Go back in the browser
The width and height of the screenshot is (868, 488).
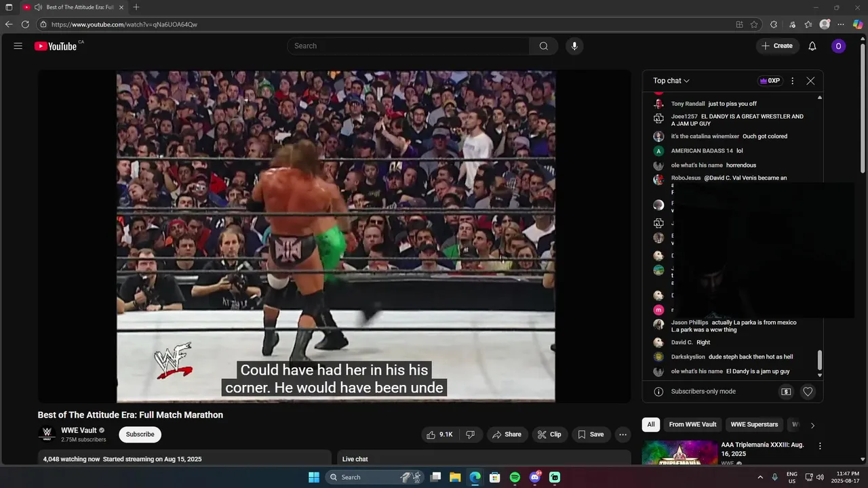[9, 24]
